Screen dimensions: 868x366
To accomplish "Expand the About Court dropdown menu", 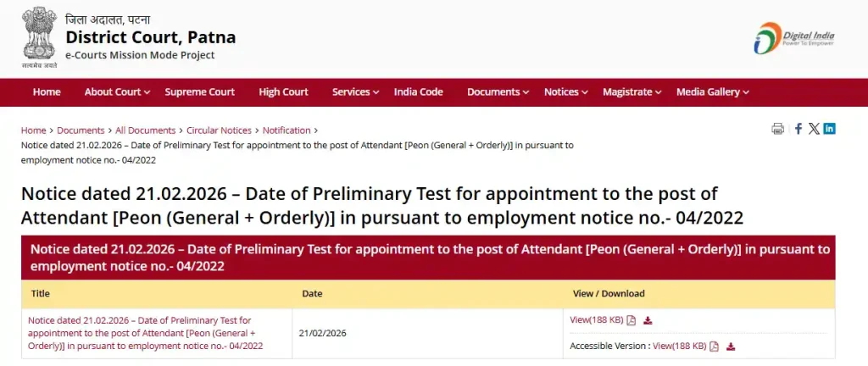I will point(117,91).
